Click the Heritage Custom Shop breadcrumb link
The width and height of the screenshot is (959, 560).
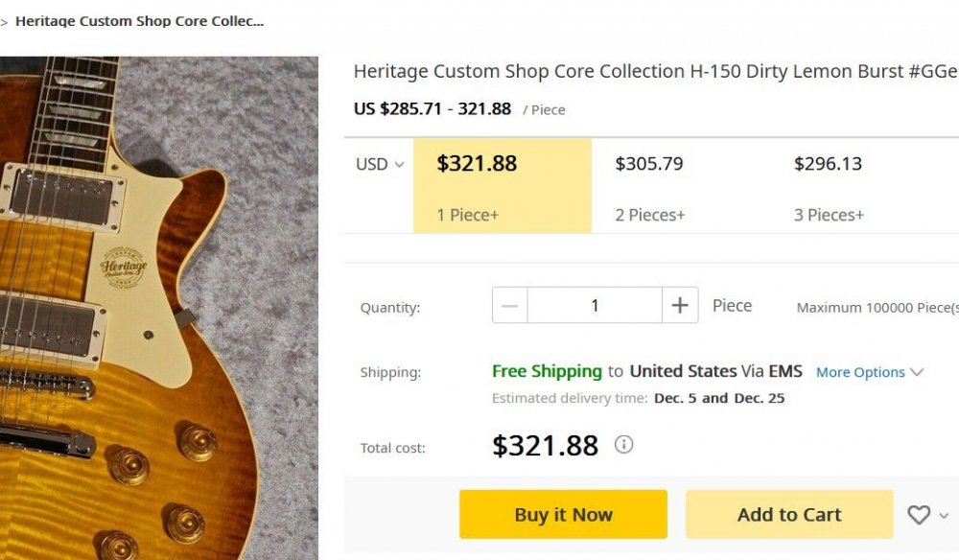tap(139, 21)
